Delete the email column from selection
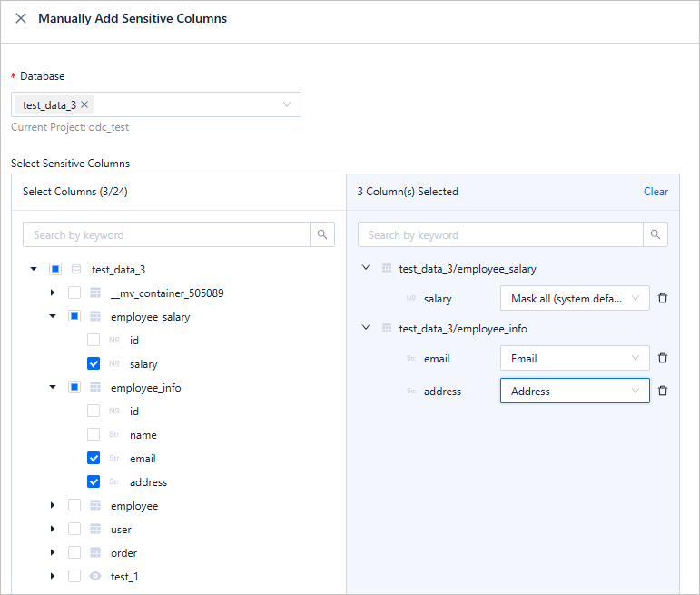Viewport: 700px width, 595px height. pyautogui.click(x=663, y=358)
